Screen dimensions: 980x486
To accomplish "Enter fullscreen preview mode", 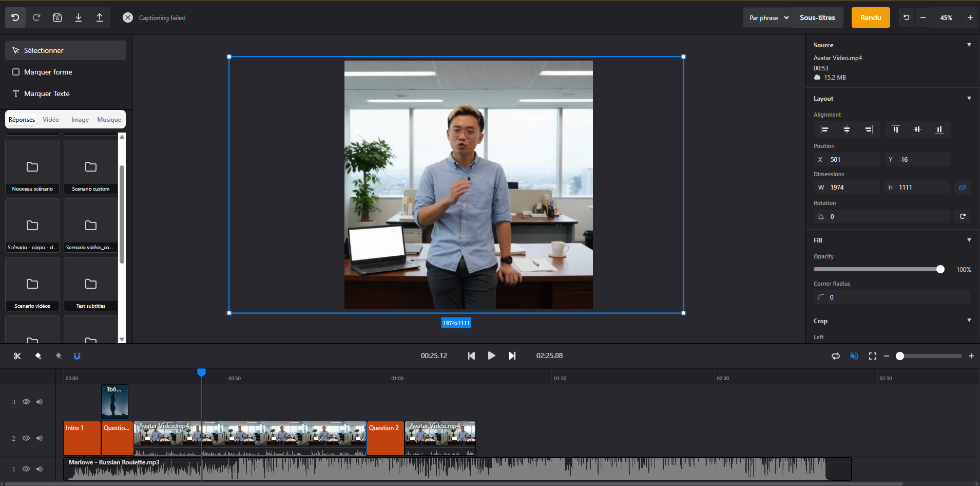I will [873, 356].
